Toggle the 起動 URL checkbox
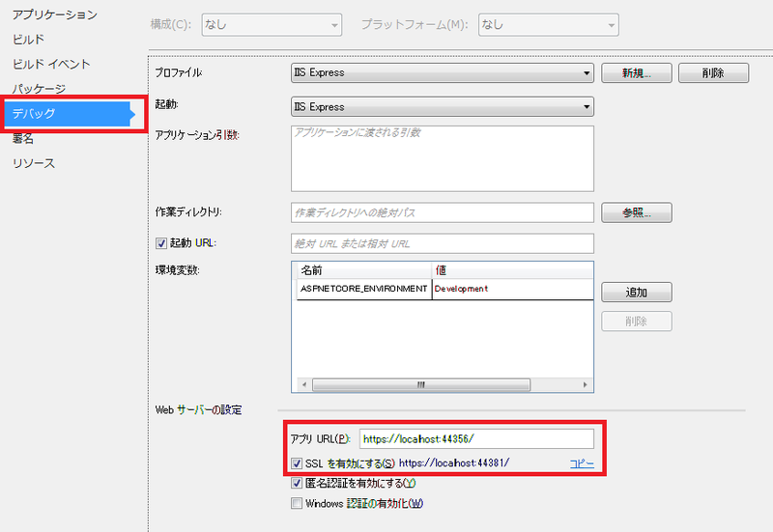773x532 pixels. click(161, 243)
